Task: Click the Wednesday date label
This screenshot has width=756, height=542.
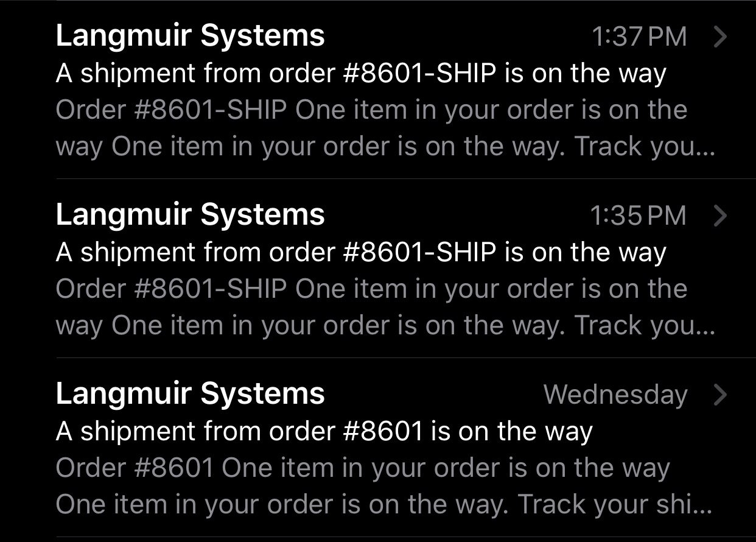Action: coord(615,395)
